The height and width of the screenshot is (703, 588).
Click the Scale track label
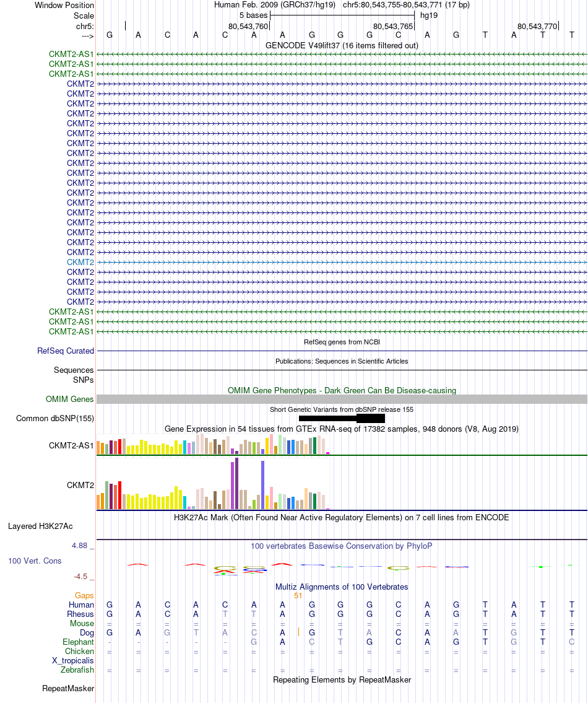click(84, 15)
